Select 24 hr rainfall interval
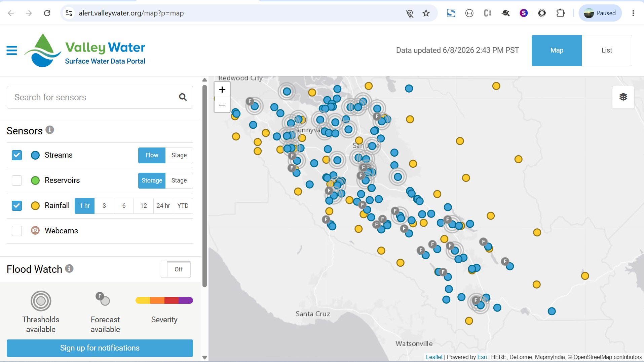644x362 pixels. click(163, 206)
